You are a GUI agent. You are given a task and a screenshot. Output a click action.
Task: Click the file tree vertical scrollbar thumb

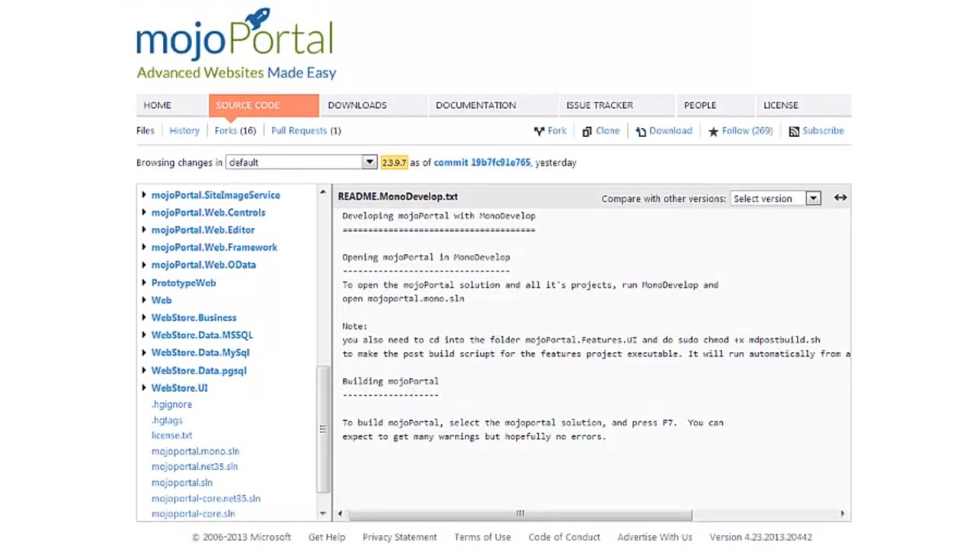coord(323,429)
